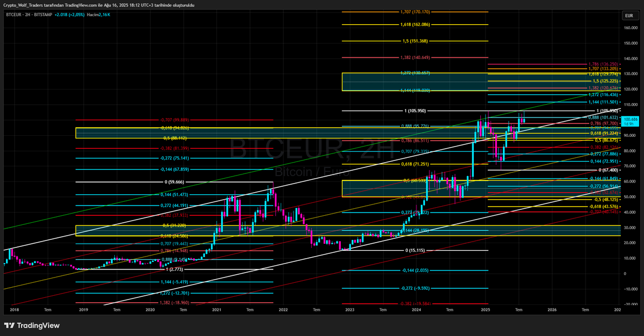This screenshot has width=644, height=336.
Task: Select the 1,144 (-5.419) Fibonacci label
Action: tap(174, 282)
